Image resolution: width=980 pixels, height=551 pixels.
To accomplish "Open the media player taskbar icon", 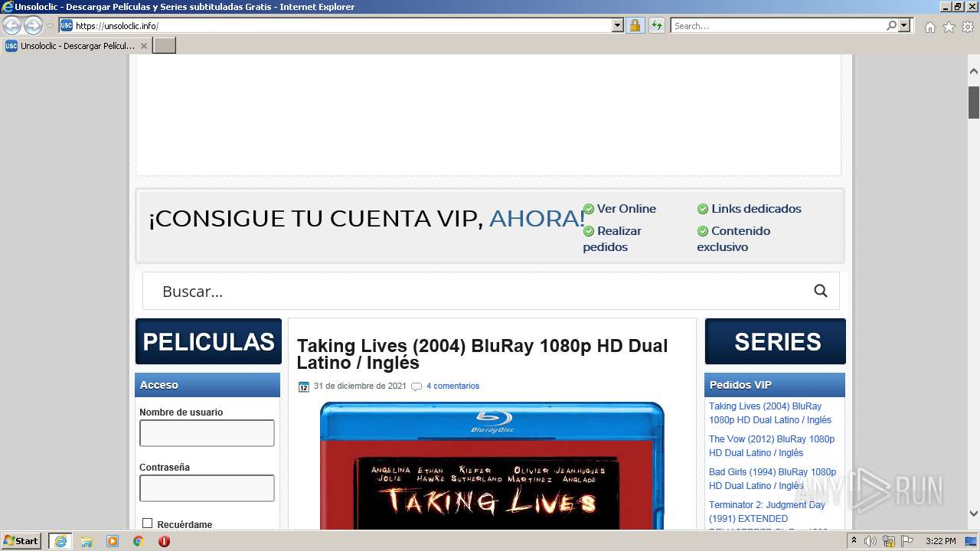I will pyautogui.click(x=112, y=541).
